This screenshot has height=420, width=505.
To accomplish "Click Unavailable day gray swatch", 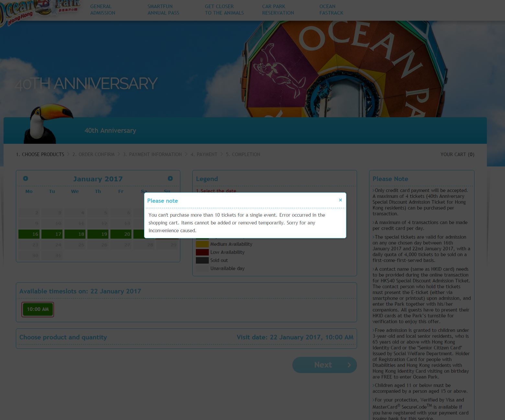I will coord(202,268).
